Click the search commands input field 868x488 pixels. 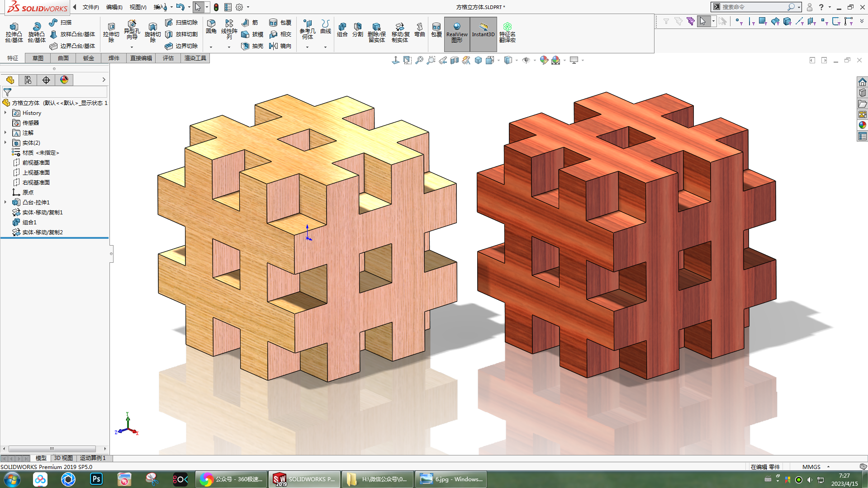pos(753,7)
